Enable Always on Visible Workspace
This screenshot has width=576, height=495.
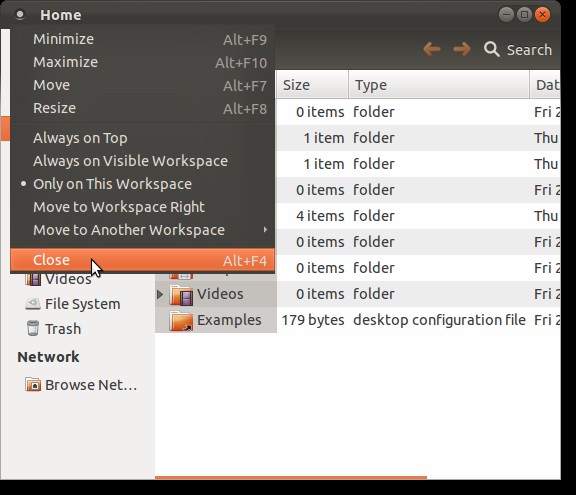tap(143, 161)
